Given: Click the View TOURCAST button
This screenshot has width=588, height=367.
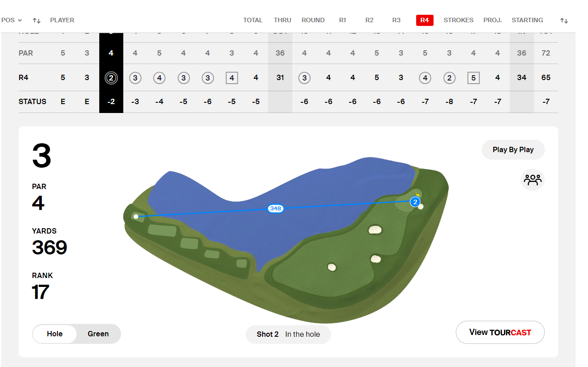Looking at the screenshot, I should pyautogui.click(x=500, y=332).
